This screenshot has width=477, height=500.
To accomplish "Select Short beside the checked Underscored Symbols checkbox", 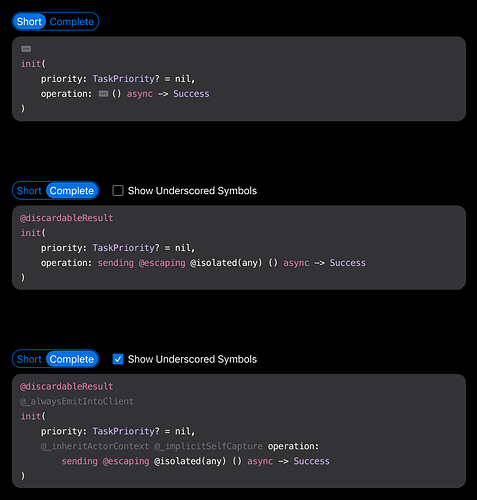I will [29, 359].
